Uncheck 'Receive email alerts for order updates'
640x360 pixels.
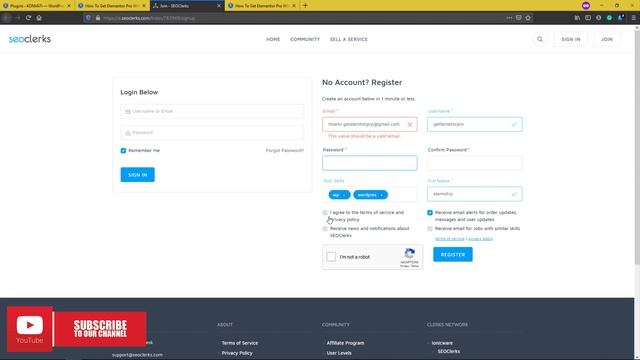(x=430, y=213)
